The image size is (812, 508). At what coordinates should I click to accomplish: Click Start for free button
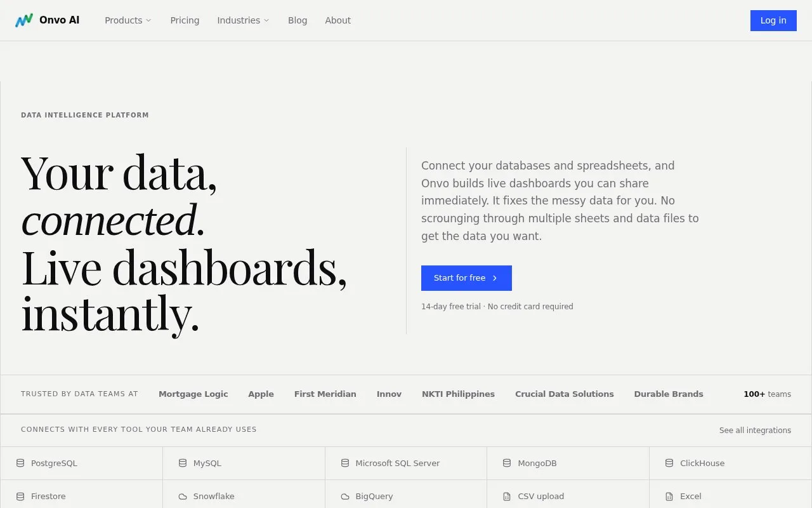click(x=466, y=278)
